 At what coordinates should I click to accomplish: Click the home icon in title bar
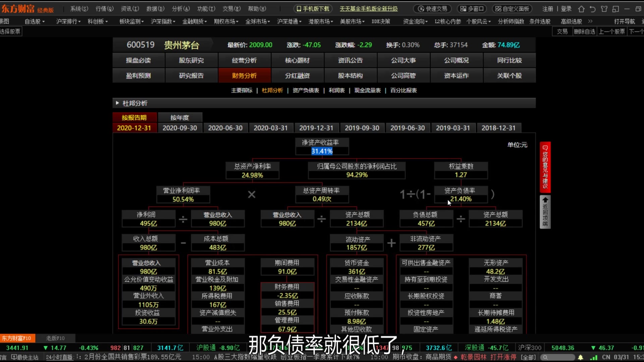[581, 9]
